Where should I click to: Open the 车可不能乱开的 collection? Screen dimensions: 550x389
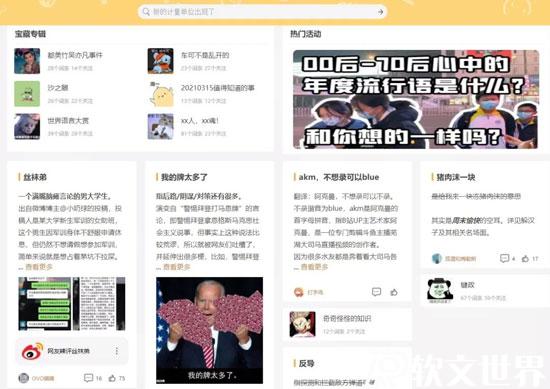[205, 55]
